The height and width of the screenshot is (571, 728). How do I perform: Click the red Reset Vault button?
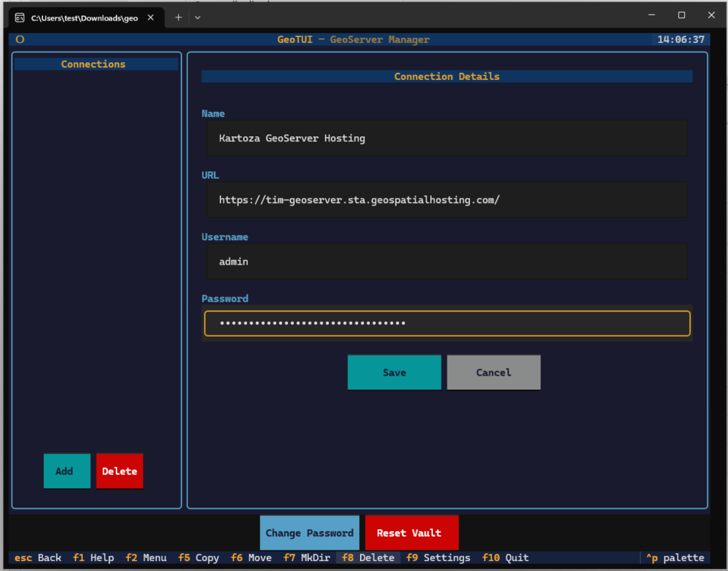pyautogui.click(x=412, y=533)
